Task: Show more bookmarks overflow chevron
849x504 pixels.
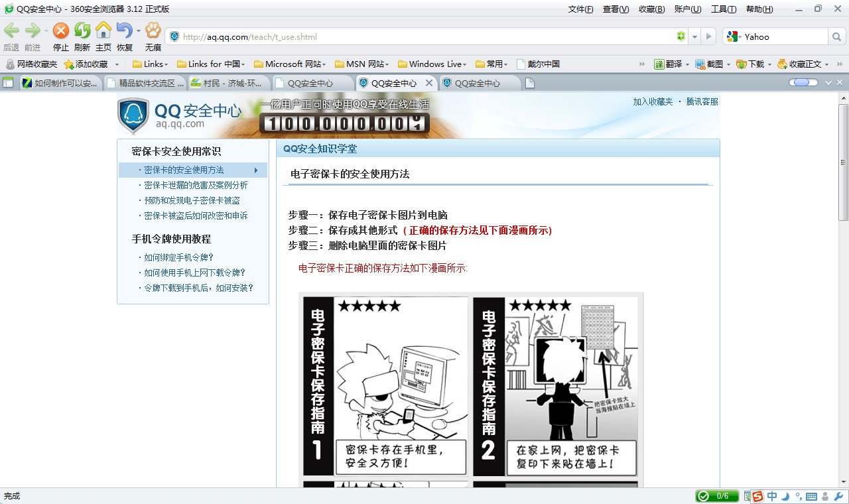Action: (641, 64)
